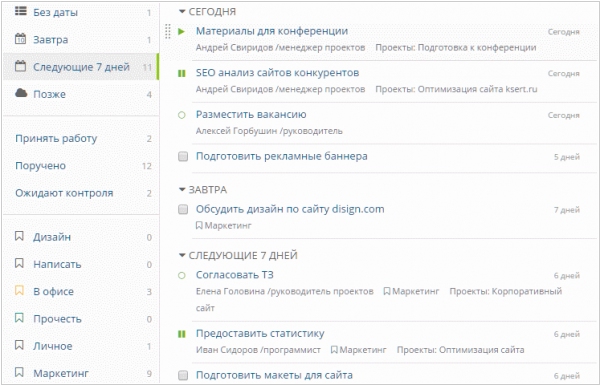Open task 'Согласовать ТЗ'
Viewport: 600px width, 385px height.
point(235,275)
